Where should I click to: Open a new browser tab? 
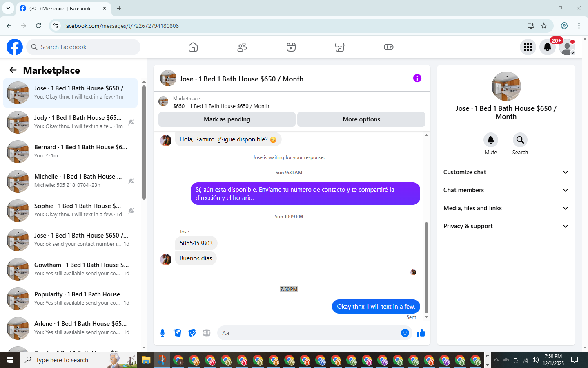[119, 8]
